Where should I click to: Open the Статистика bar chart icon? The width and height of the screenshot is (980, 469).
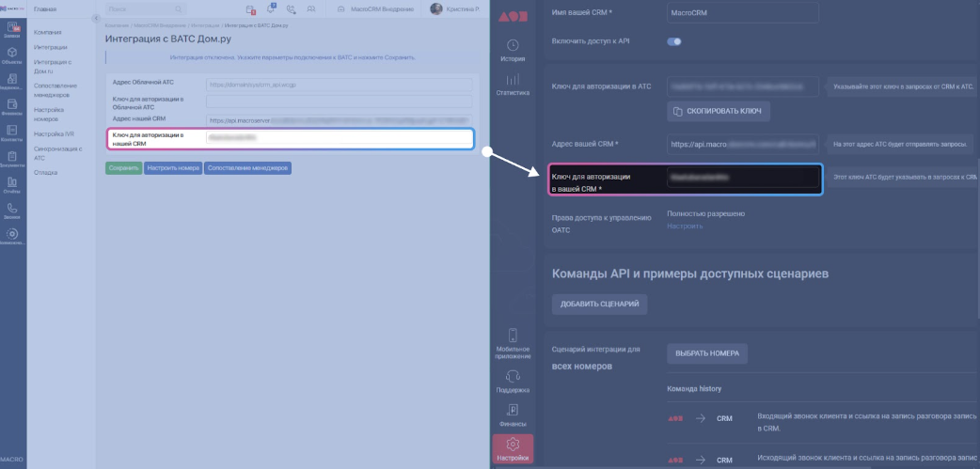[x=513, y=85]
